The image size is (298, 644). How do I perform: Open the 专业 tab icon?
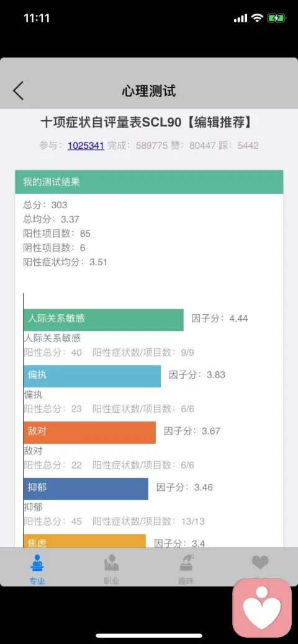tap(37, 562)
